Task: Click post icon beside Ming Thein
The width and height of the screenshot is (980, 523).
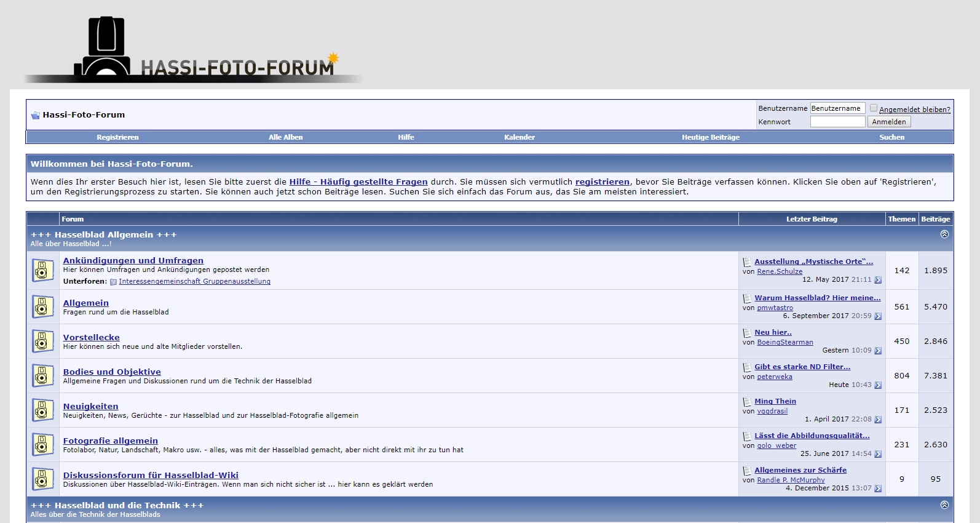Action: (747, 402)
